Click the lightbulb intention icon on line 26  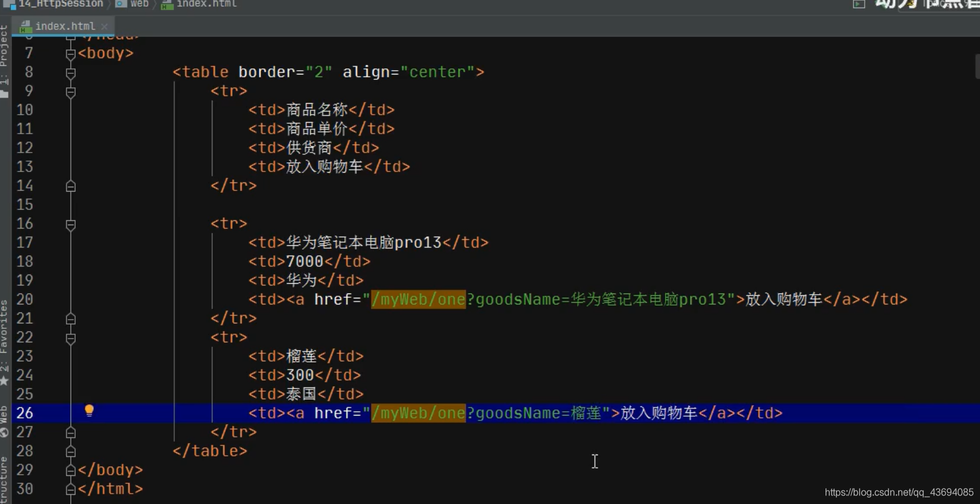click(89, 411)
